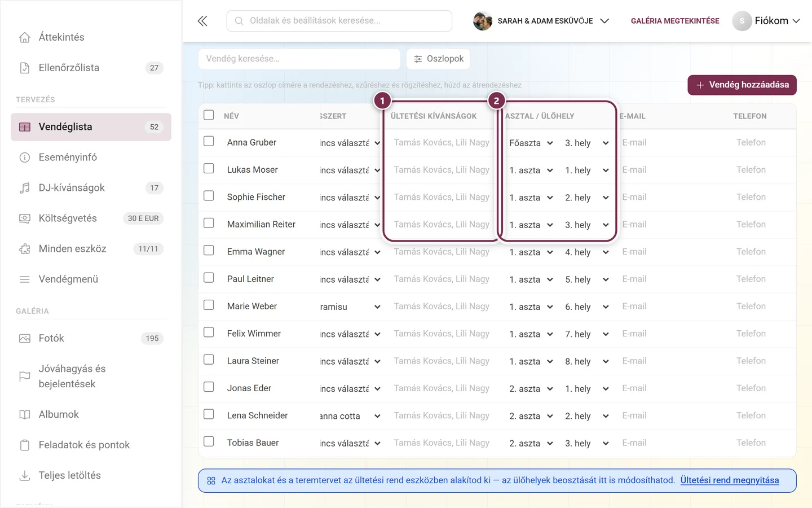The width and height of the screenshot is (812, 508).
Task: Check the box for Anna Gruber
Action: click(209, 141)
